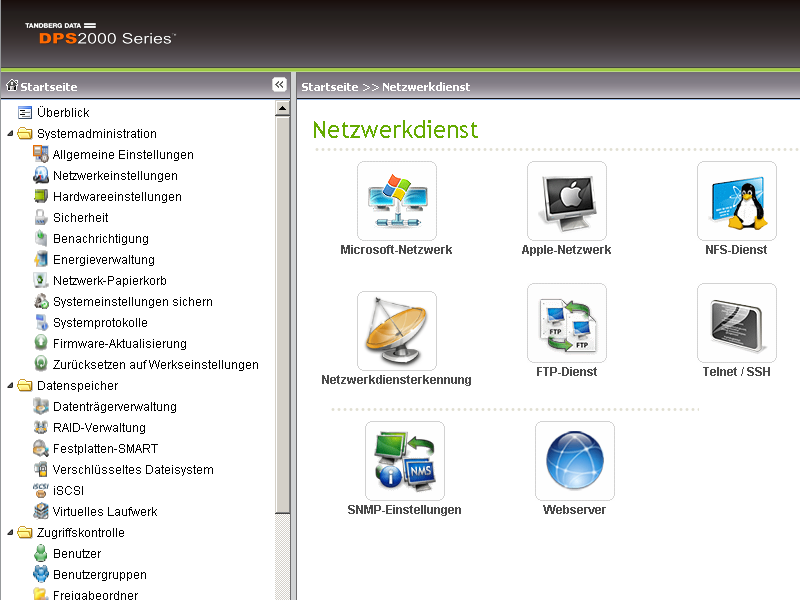Click the Benachrichtigung icon
800x600 pixels.
coord(41,238)
